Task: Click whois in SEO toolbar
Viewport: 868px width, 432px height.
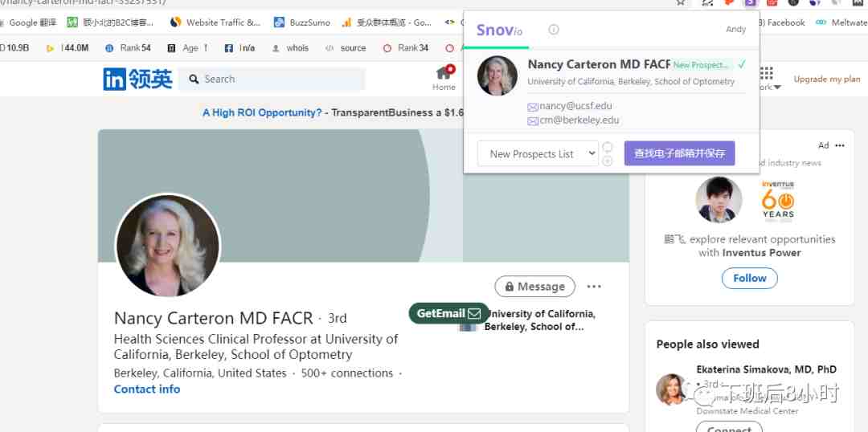Action: (x=290, y=48)
